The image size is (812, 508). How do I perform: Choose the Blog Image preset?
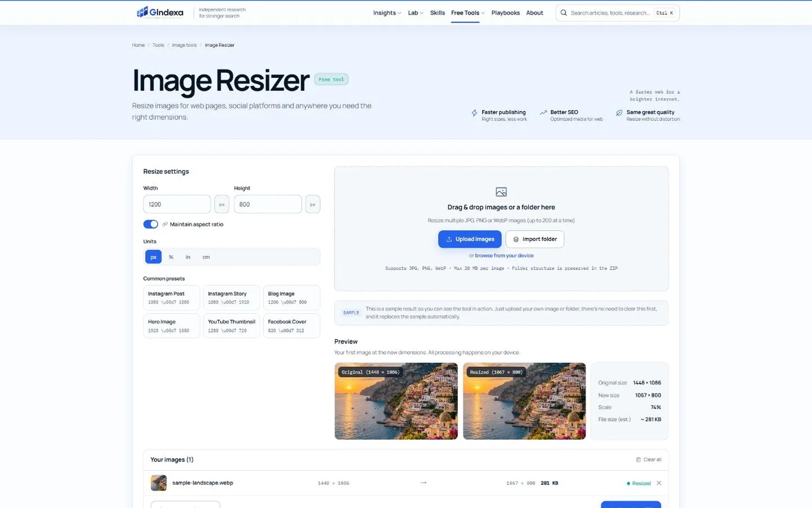point(292,297)
